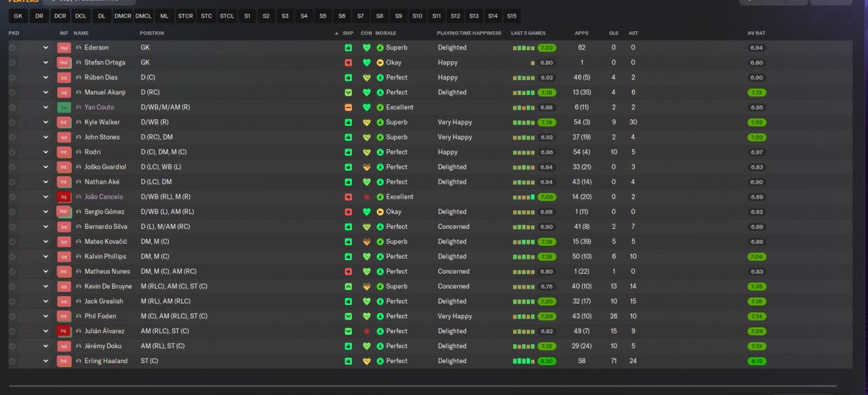The image size is (868, 395).
Task: Open Kevin De Bruyne's player profile
Action: tap(108, 286)
